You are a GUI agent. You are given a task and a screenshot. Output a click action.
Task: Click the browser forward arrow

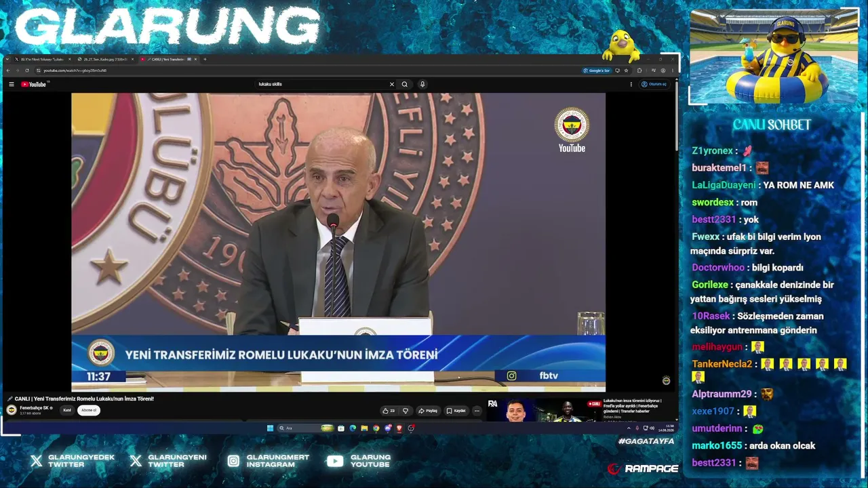18,70
